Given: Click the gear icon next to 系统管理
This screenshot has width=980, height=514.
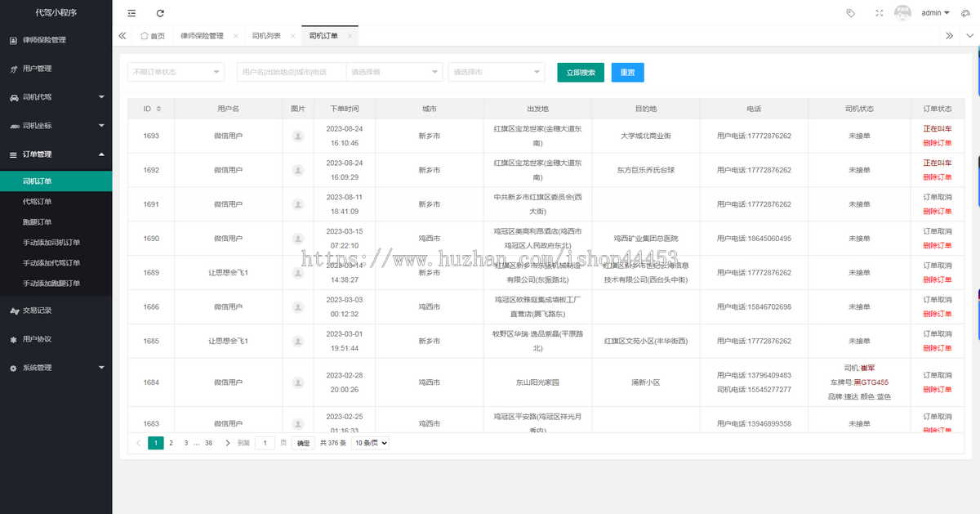Looking at the screenshot, I should coord(14,368).
